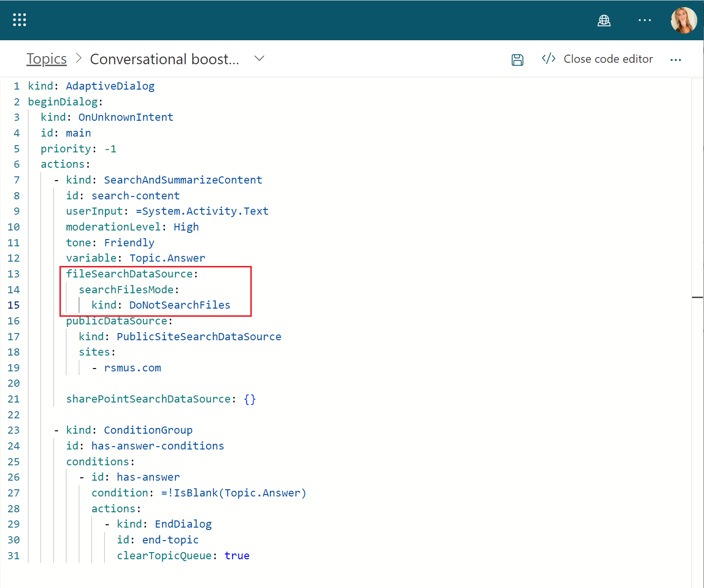This screenshot has width=704, height=588.
Task: Click tone: Friendly line
Action: [x=110, y=242]
